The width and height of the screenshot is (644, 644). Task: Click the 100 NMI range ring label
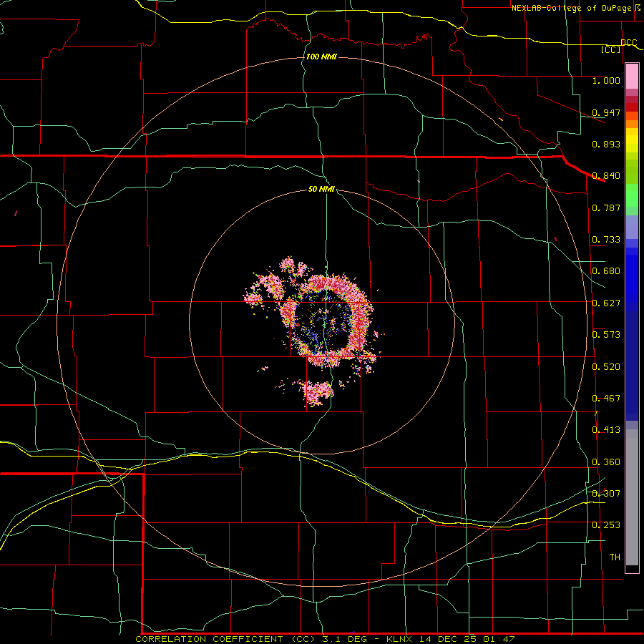click(321, 57)
